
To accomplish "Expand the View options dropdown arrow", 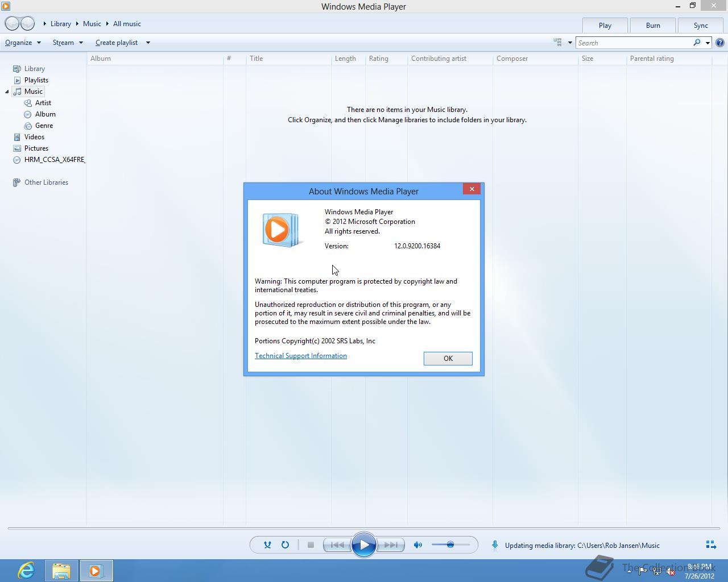I will [570, 43].
